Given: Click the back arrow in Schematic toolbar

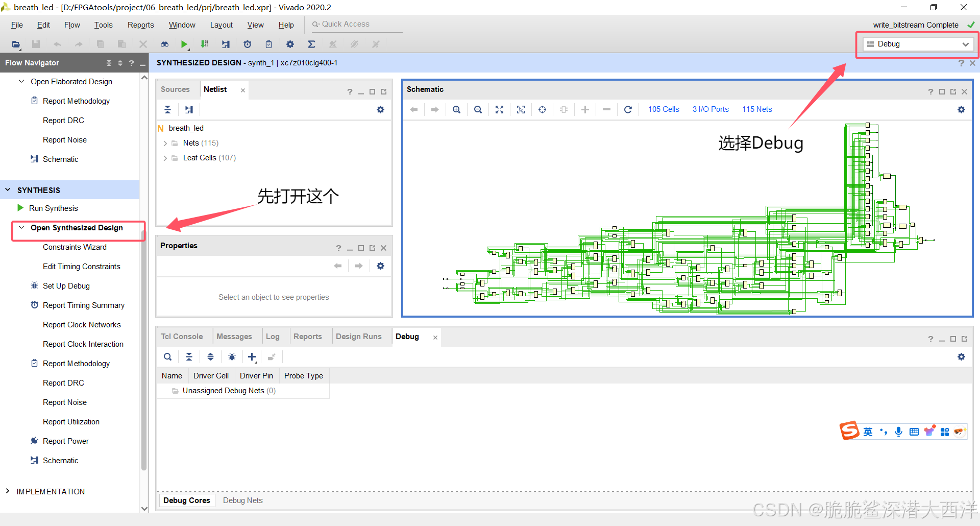Looking at the screenshot, I should tap(414, 109).
